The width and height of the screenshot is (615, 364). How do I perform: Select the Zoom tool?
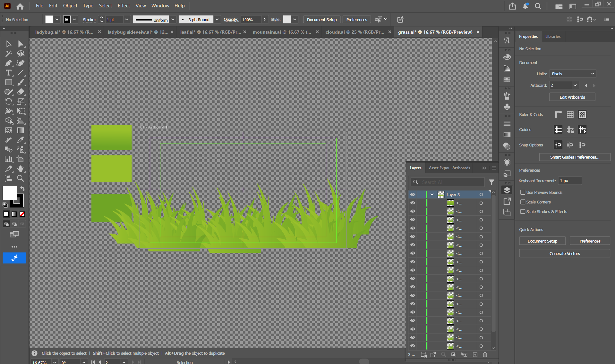21,178
